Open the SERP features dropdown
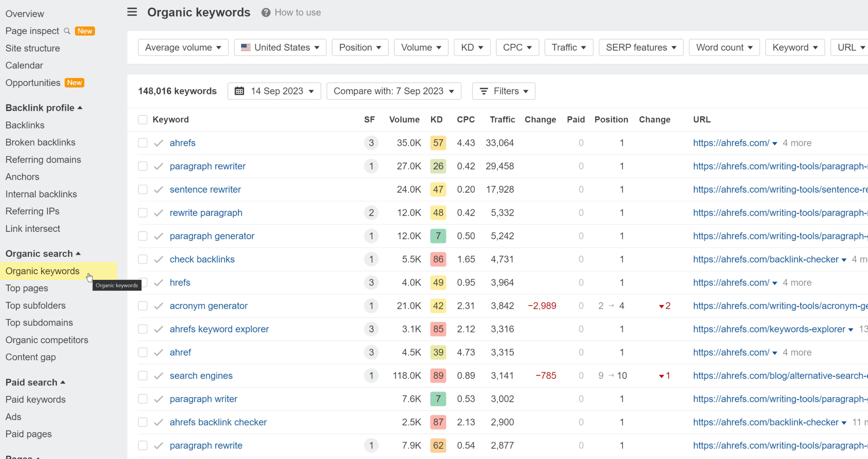 point(641,48)
